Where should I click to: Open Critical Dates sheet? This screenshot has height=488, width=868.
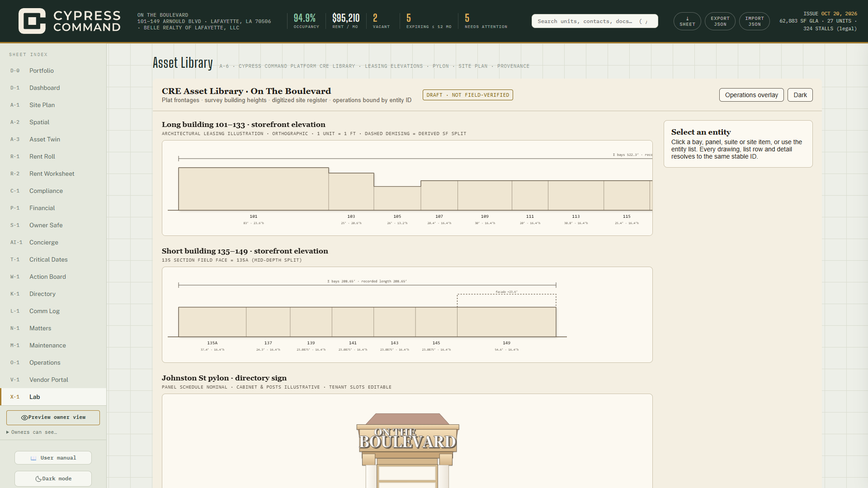pyautogui.click(x=53, y=260)
